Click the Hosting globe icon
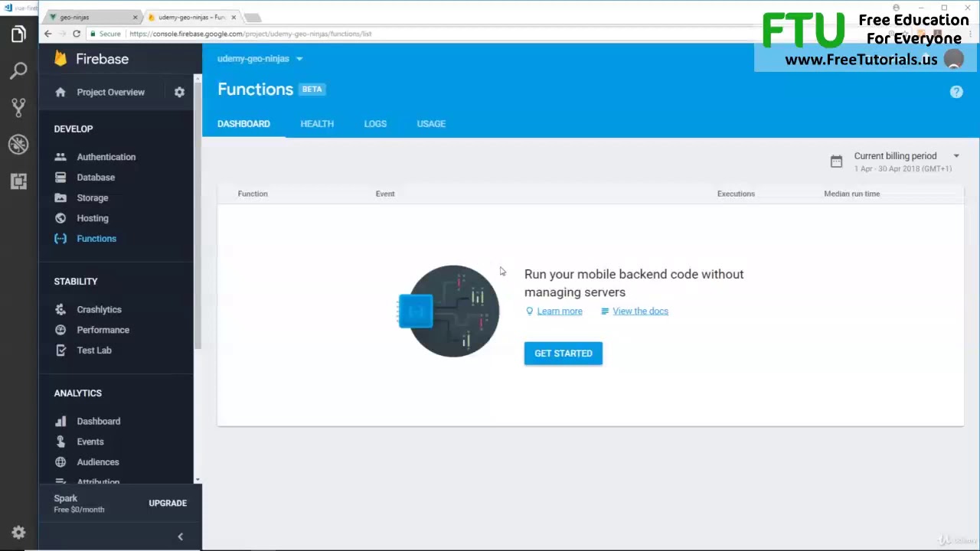Screen dimensions: 980x551 [x=60, y=218]
